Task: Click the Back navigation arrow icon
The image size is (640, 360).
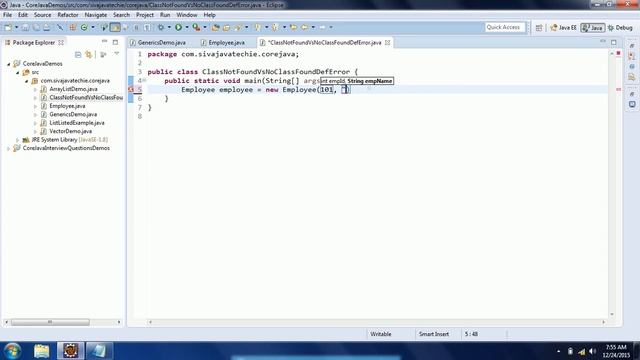Action: (x=304, y=27)
